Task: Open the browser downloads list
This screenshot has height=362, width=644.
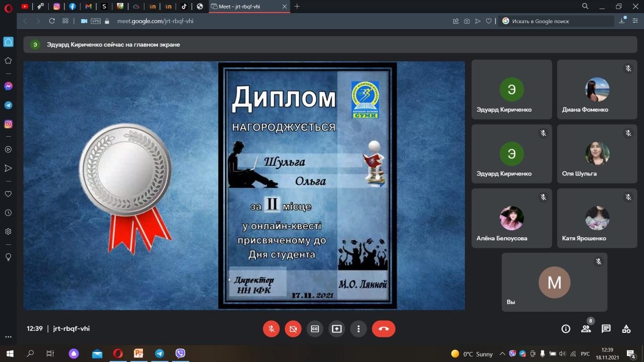Action: click(x=622, y=21)
